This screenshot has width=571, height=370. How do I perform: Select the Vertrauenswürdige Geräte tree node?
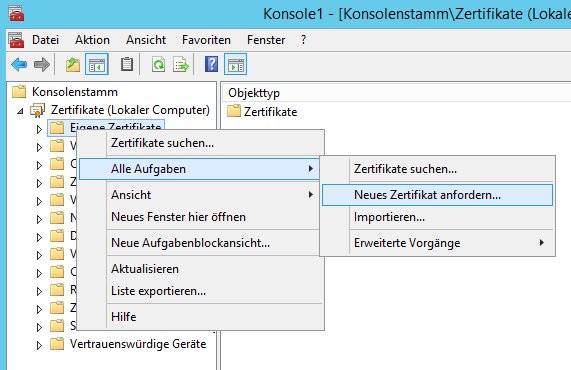click(138, 344)
